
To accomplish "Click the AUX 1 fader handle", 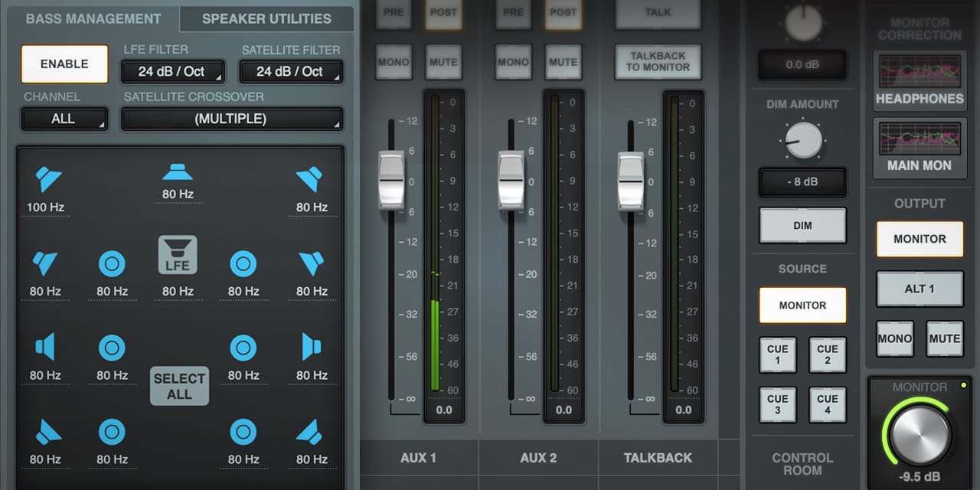I will [391, 181].
